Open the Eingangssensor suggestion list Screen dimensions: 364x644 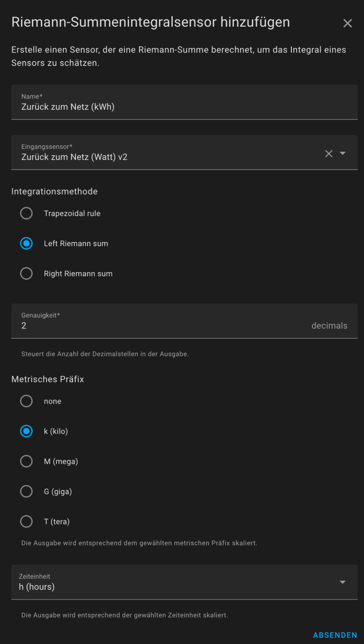click(343, 153)
